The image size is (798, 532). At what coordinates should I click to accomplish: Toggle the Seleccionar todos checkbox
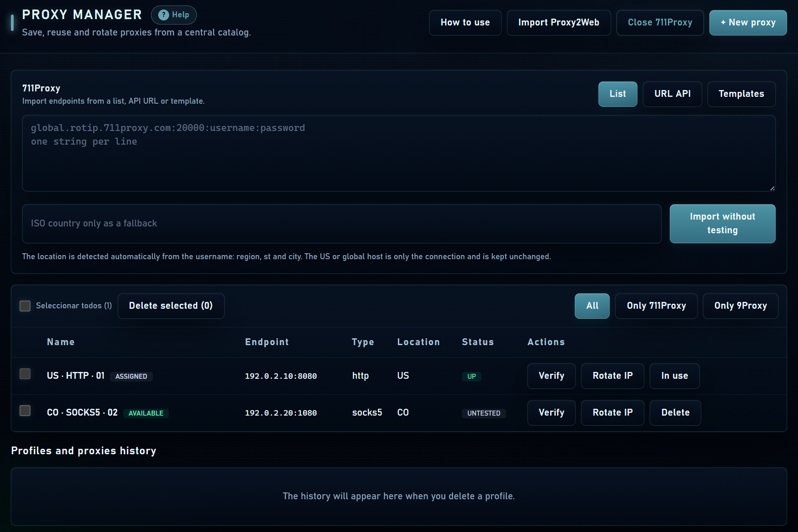(x=25, y=306)
